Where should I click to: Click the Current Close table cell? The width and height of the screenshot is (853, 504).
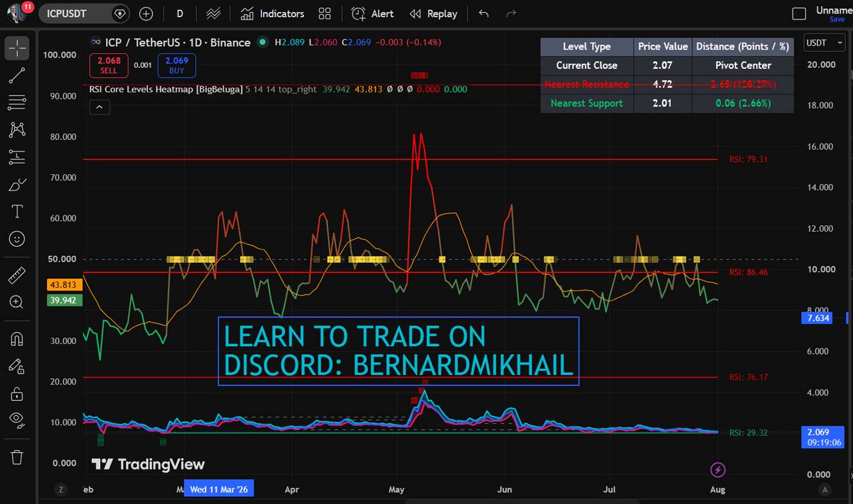pyautogui.click(x=587, y=65)
